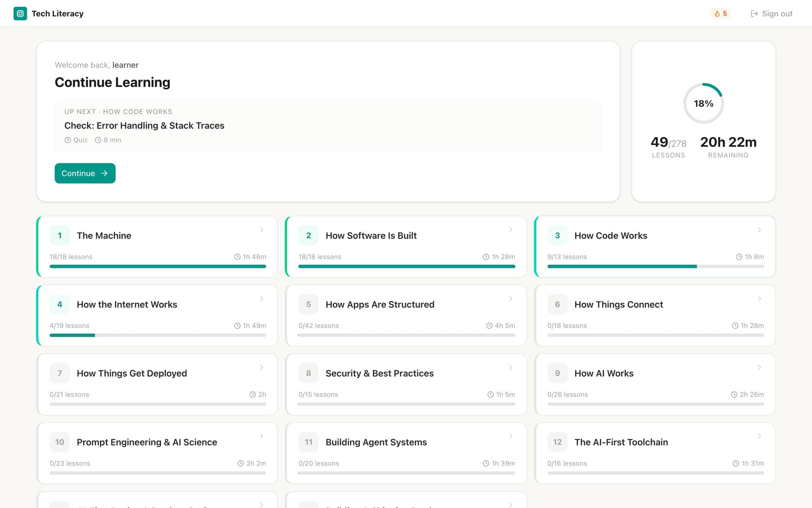Click the number 11 badge on Building Agent Systems
Viewport: 812px width, 508px height.
309,442
